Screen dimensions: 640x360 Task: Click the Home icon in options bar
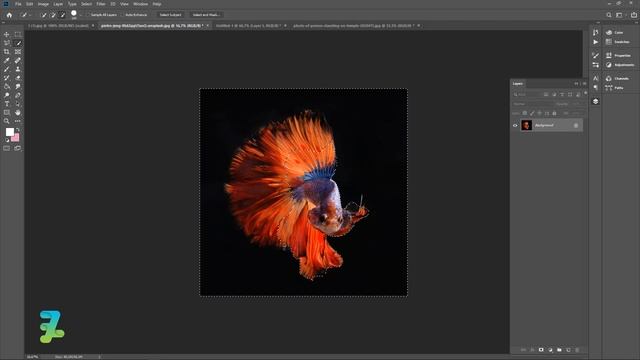click(9, 15)
